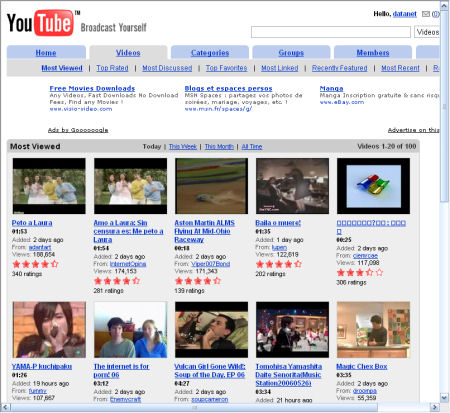Click the horizontal scrollbar track

tap(403, 407)
